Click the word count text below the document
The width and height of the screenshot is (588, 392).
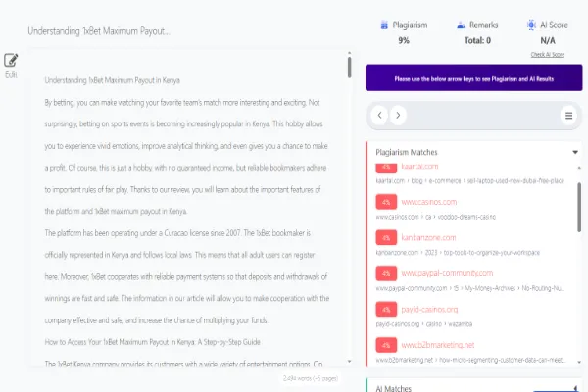pyautogui.click(x=310, y=378)
